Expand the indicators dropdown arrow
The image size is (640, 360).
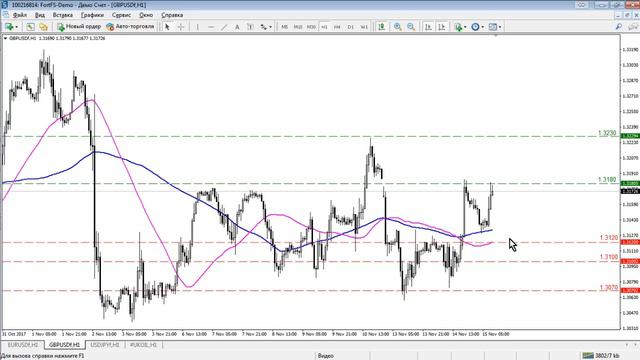(465, 27)
